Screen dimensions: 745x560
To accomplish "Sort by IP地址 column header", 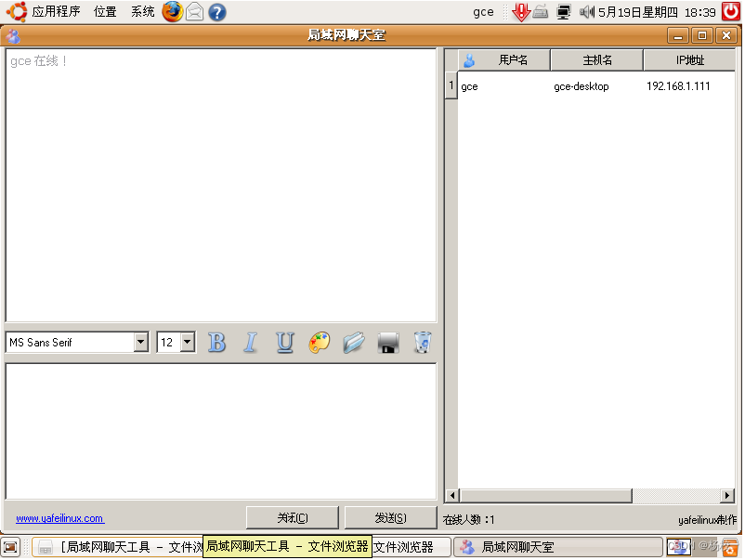I will pos(689,60).
